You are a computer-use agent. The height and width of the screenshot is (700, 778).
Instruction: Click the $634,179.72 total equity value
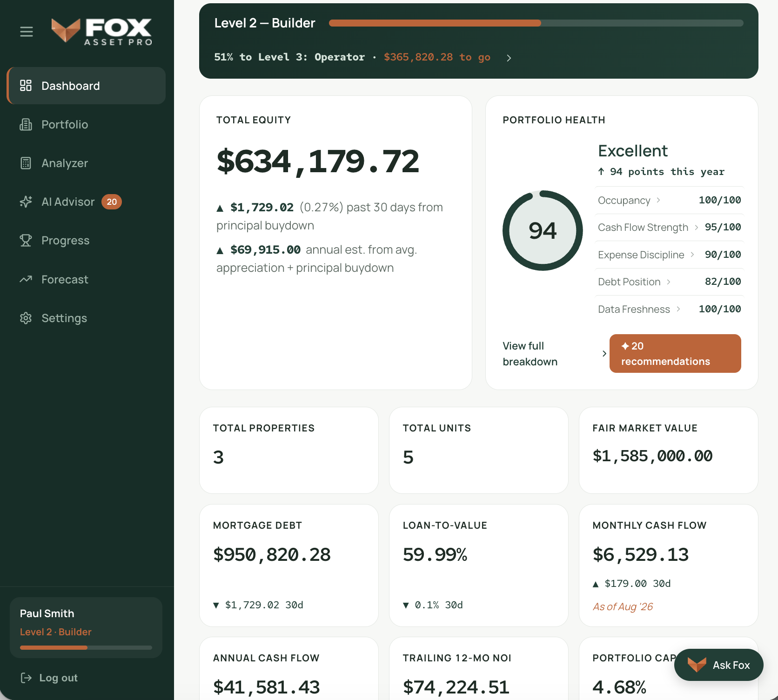(318, 162)
